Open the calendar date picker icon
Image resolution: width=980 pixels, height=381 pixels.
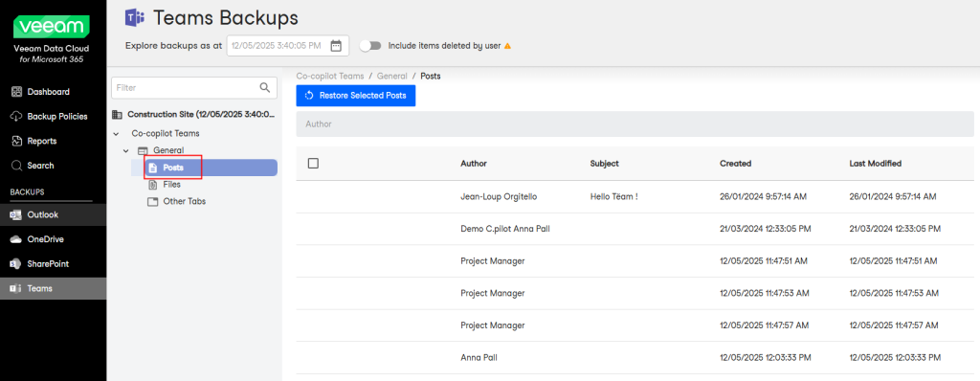336,46
